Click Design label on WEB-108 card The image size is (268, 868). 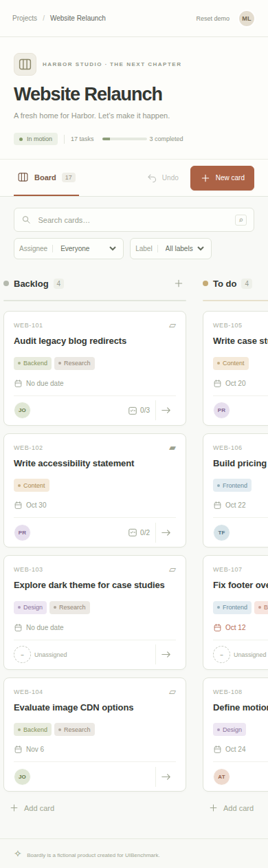click(x=230, y=730)
